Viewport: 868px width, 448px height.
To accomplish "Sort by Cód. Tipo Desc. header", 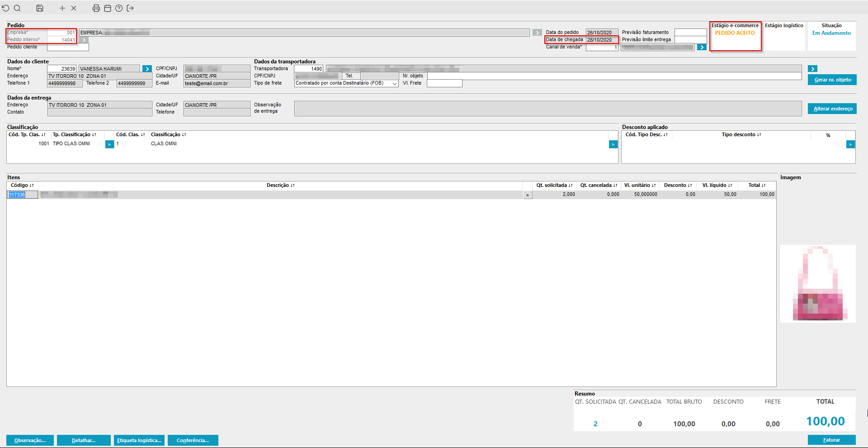I will [x=646, y=134].
